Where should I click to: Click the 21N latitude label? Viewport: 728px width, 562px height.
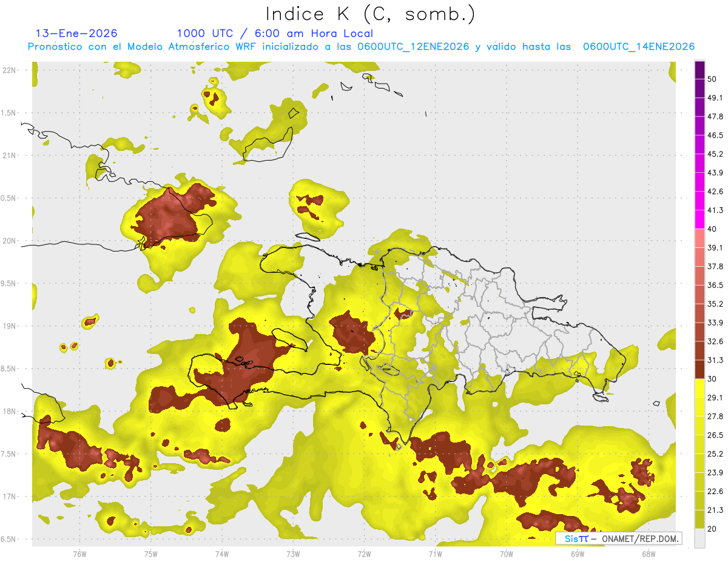[9, 155]
